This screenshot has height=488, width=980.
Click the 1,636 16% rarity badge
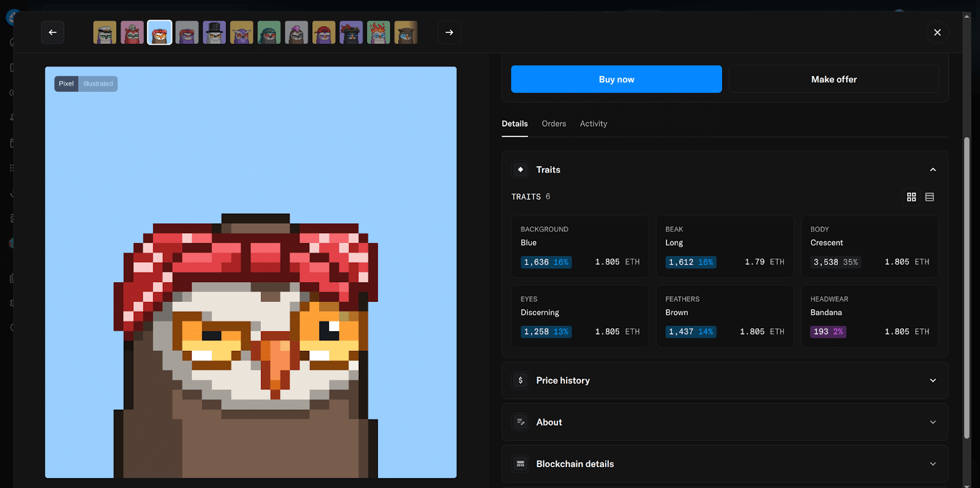[546, 262]
